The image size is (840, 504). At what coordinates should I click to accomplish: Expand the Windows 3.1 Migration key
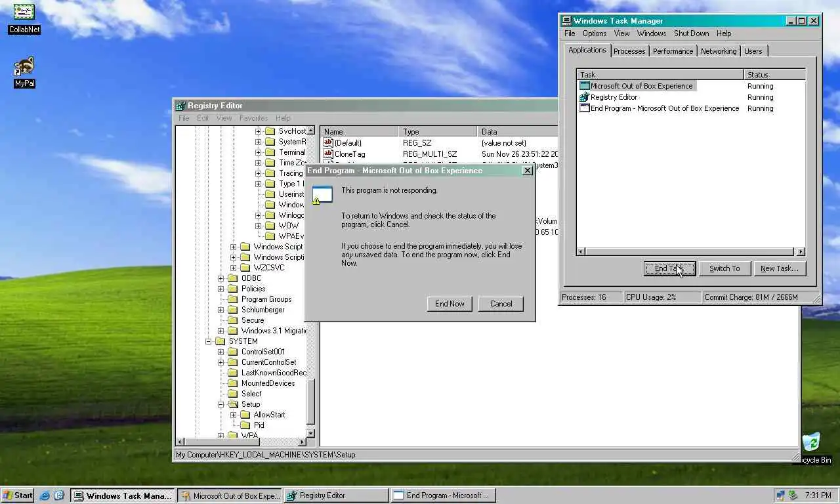pos(221,331)
